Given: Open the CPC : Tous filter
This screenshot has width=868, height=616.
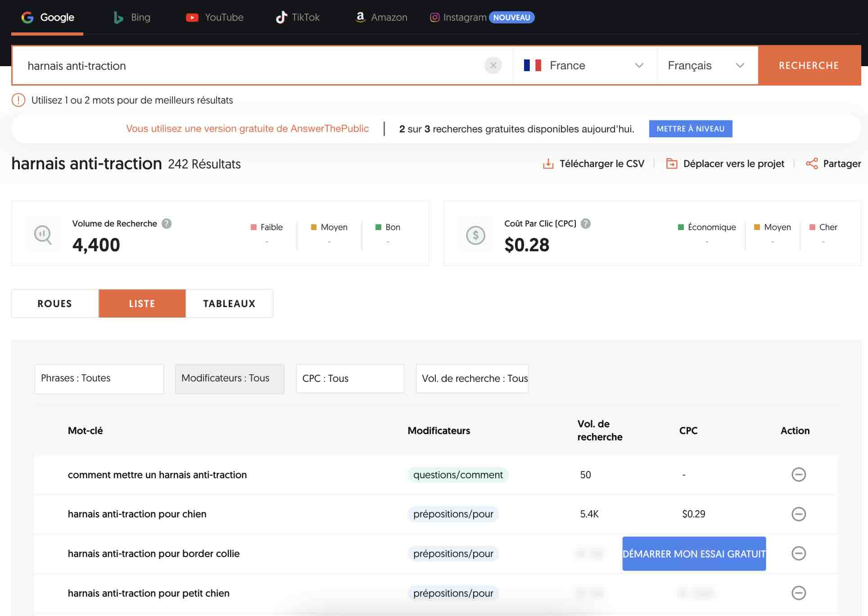Looking at the screenshot, I should click(350, 379).
